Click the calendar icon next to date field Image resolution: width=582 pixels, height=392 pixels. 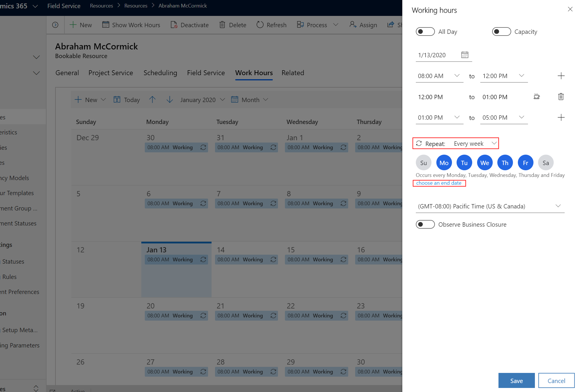464,54
